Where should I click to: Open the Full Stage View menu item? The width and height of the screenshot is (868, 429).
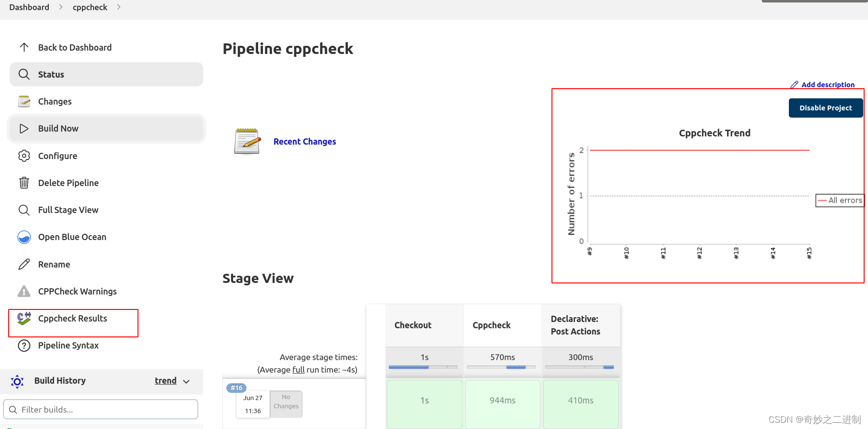[68, 210]
